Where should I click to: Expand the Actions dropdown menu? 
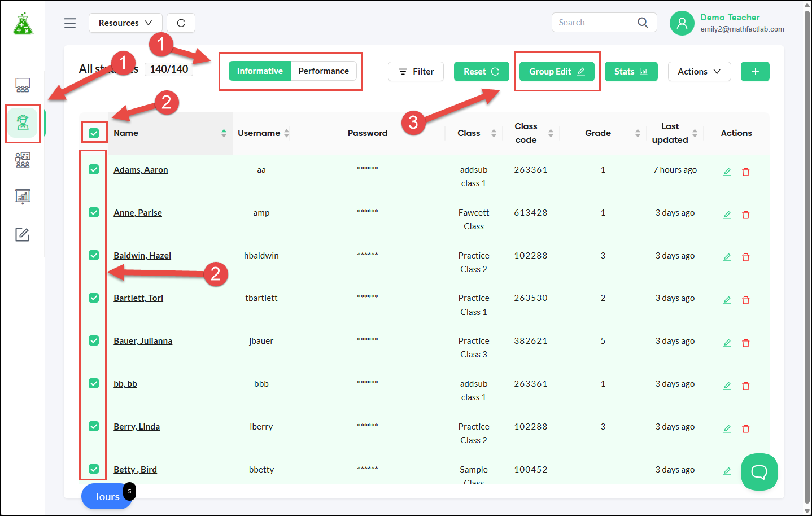point(699,72)
